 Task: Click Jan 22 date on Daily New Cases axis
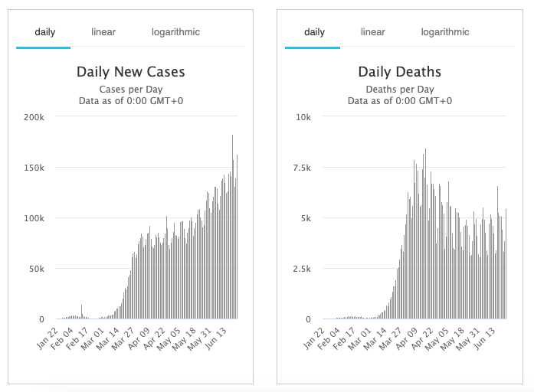point(47,338)
